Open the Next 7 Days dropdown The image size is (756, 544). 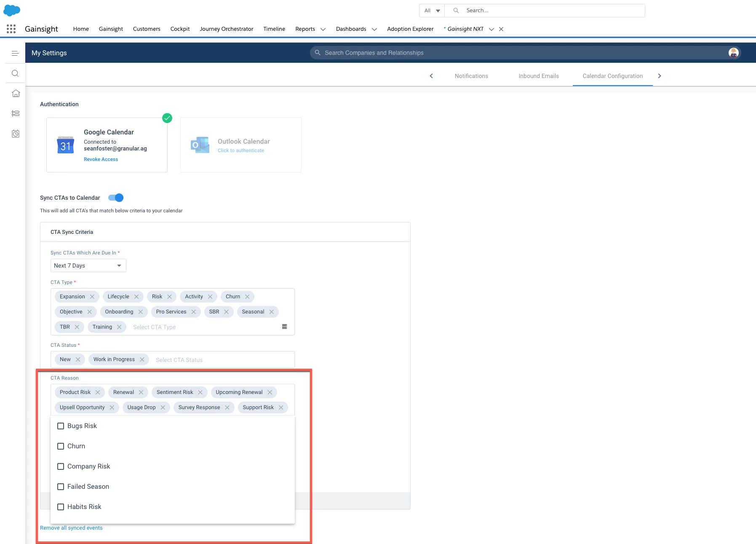tap(88, 265)
